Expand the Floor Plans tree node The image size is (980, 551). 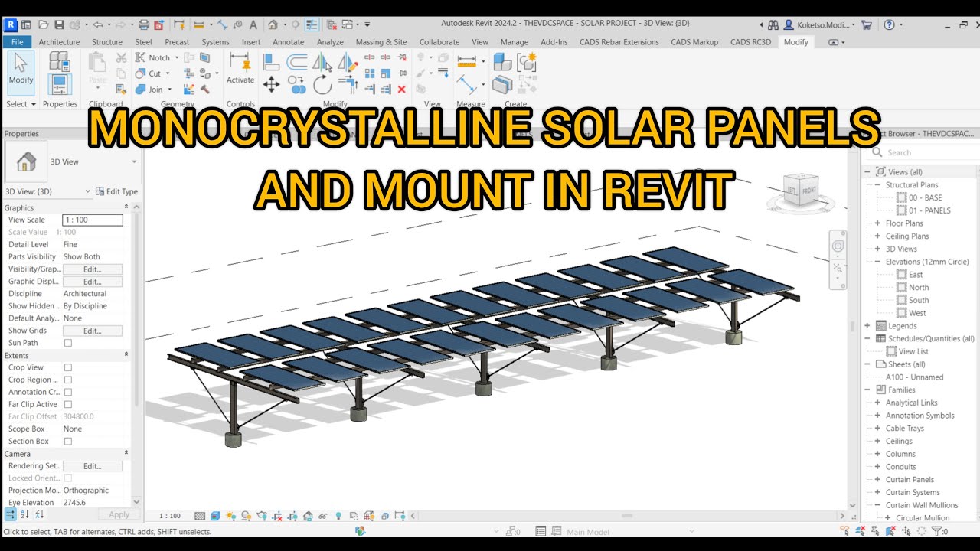(877, 223)
